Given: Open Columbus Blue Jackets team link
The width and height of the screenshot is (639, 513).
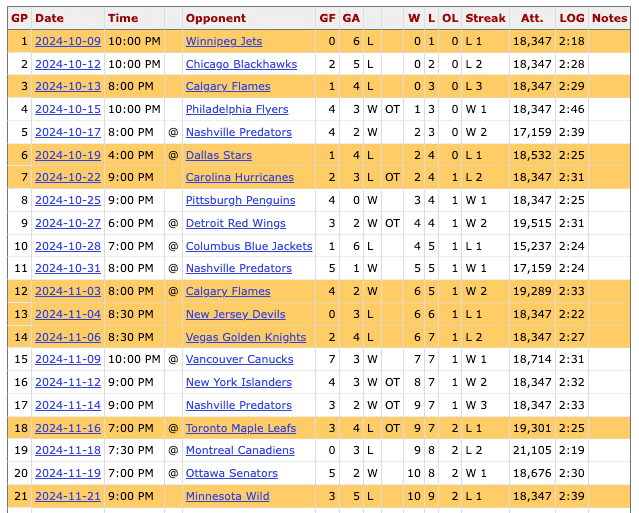Looking at the screenshot, I should [249, 246].
